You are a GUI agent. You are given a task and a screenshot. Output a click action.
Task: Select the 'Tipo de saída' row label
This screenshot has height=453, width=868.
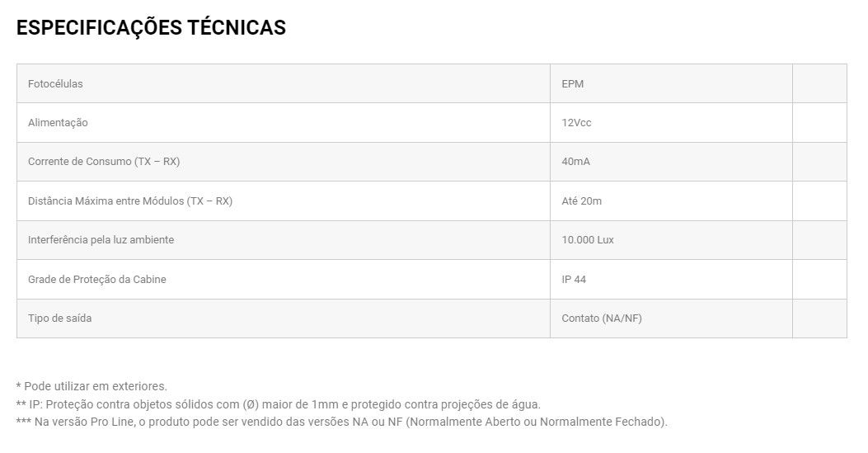click(x=59, y=319)
